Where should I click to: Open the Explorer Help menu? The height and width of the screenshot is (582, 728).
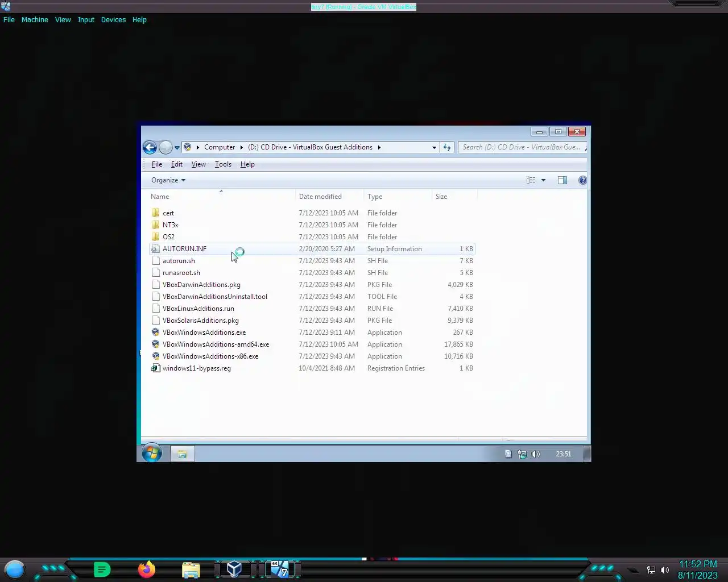pos(247,164)
